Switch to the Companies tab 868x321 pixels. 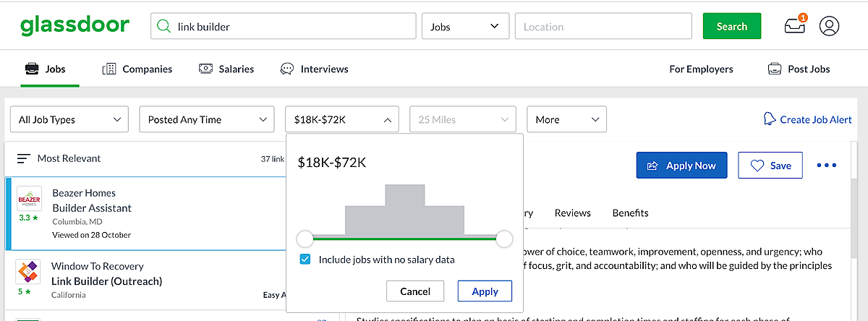tap(137, 69)
